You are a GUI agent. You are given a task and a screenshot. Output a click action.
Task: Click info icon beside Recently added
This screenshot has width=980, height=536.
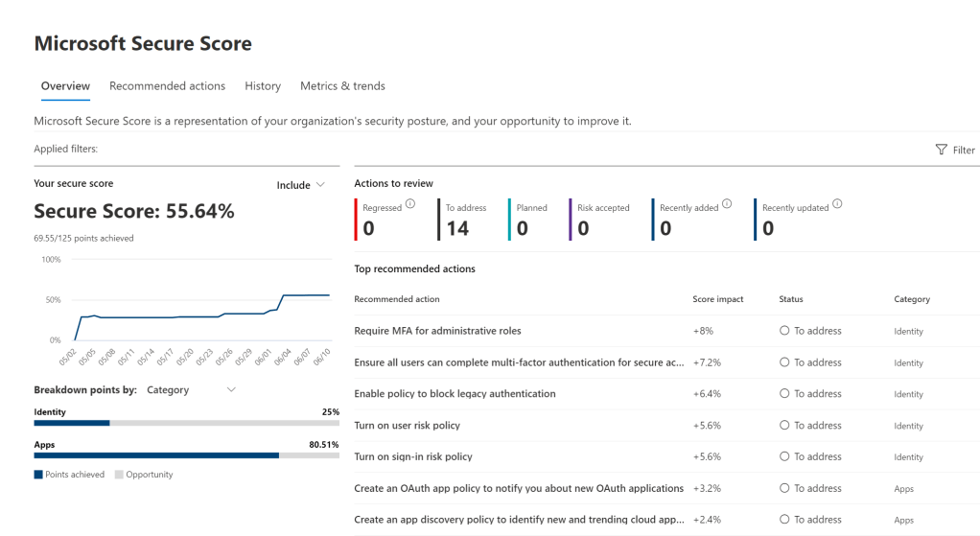coord(727,203)
